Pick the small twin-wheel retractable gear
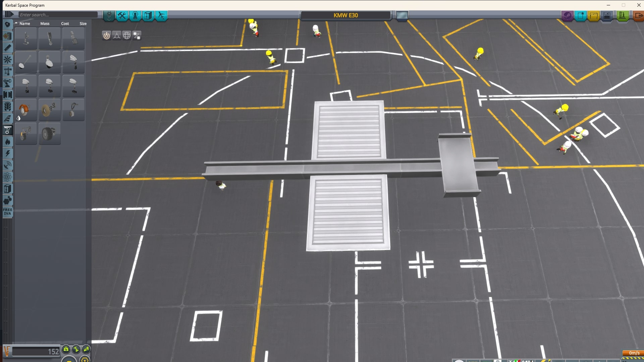 click(x=26, y=86)
